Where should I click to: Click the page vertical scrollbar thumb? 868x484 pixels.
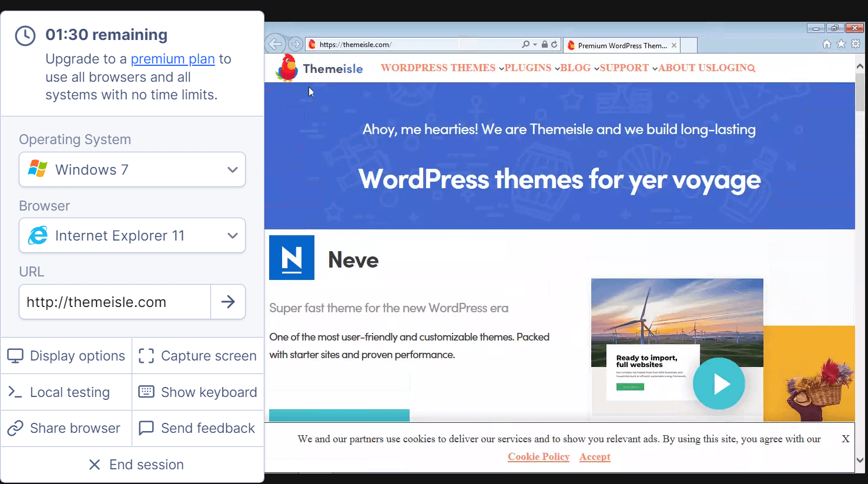[860, 92]
